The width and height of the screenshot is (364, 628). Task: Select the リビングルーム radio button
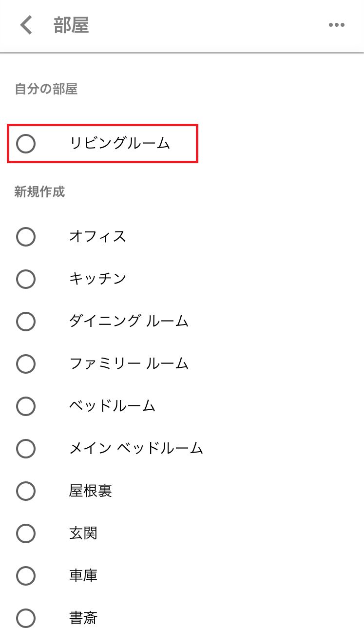pyautogui.click(x=26, y=144)
